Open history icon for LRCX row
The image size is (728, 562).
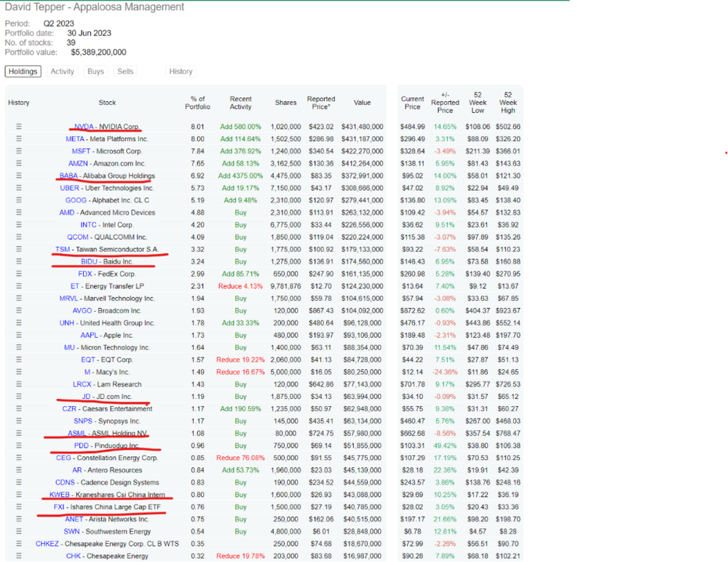(x=19, y=384)
